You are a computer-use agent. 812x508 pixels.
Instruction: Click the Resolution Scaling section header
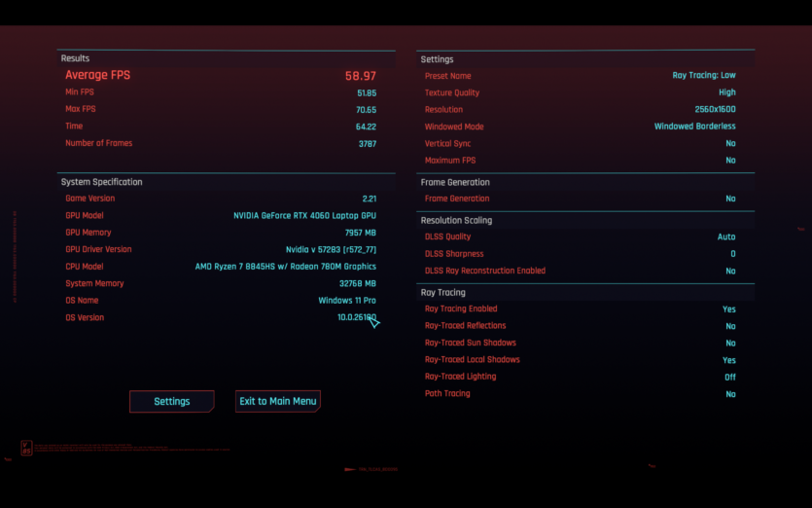[x=456, y=220]
